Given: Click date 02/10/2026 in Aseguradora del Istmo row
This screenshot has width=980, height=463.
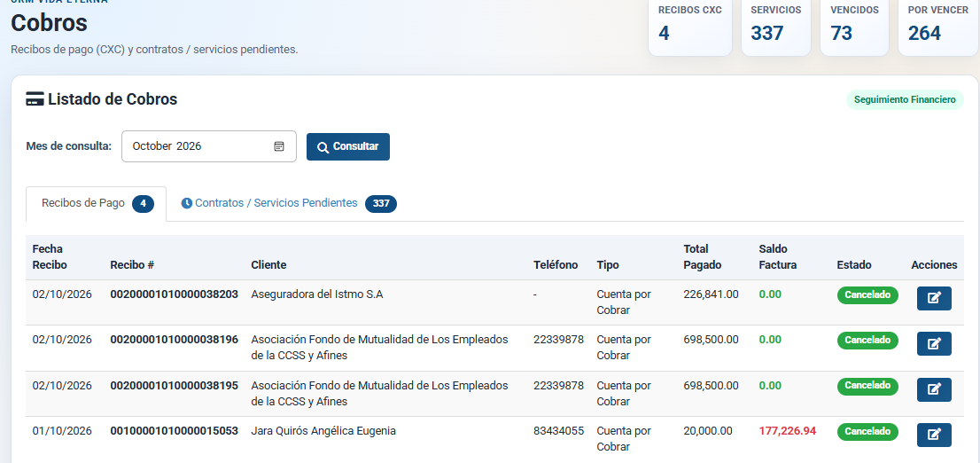Looking at the screenshot, I should pyautogui.click(x=62, y=294).
